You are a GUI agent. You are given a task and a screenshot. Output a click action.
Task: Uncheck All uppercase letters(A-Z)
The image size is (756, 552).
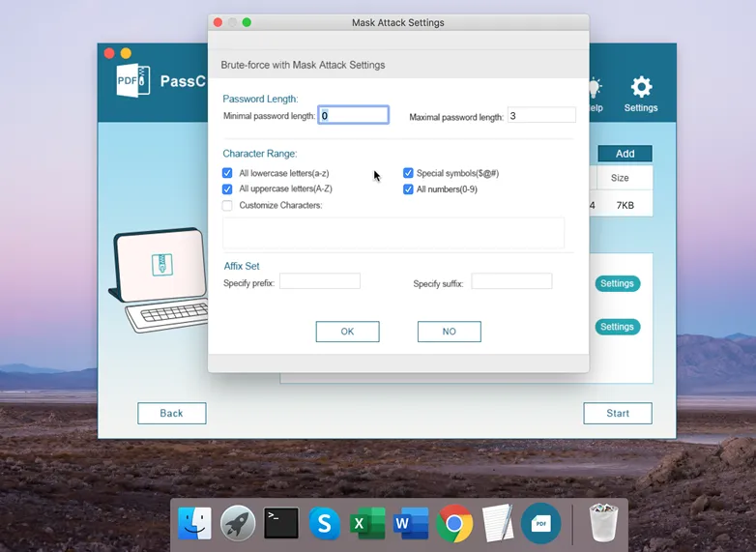tap(227, 189)
